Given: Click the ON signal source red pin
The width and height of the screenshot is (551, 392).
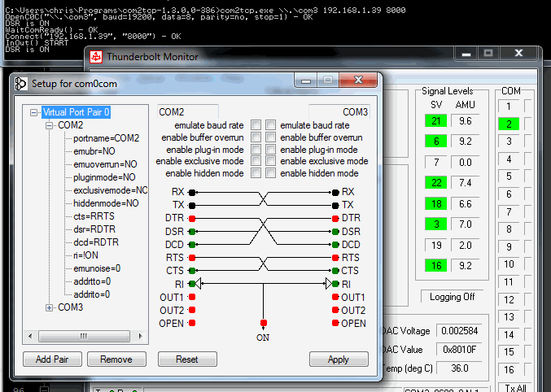Looking at the screenshot, I should pos(263,323).
